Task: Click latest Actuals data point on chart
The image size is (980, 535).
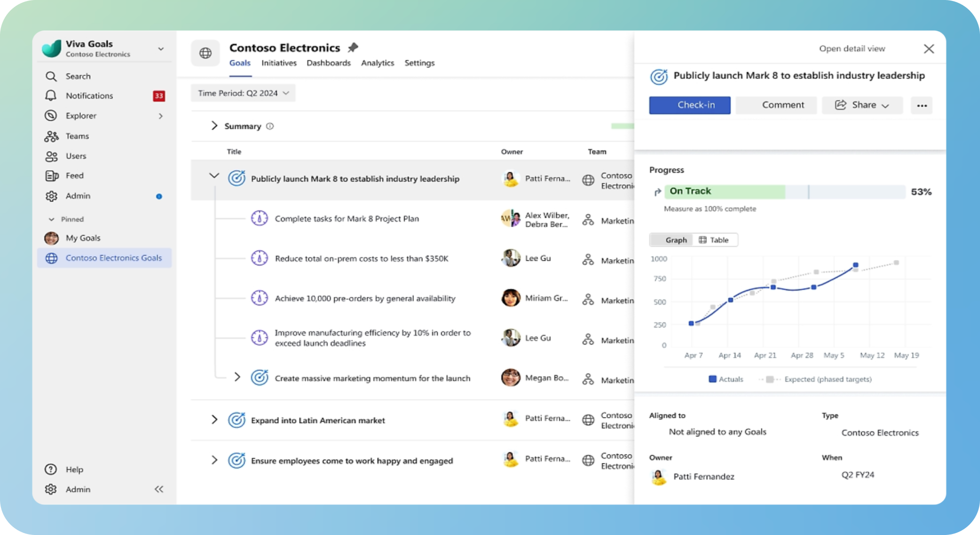Action: tap(855, 265)
